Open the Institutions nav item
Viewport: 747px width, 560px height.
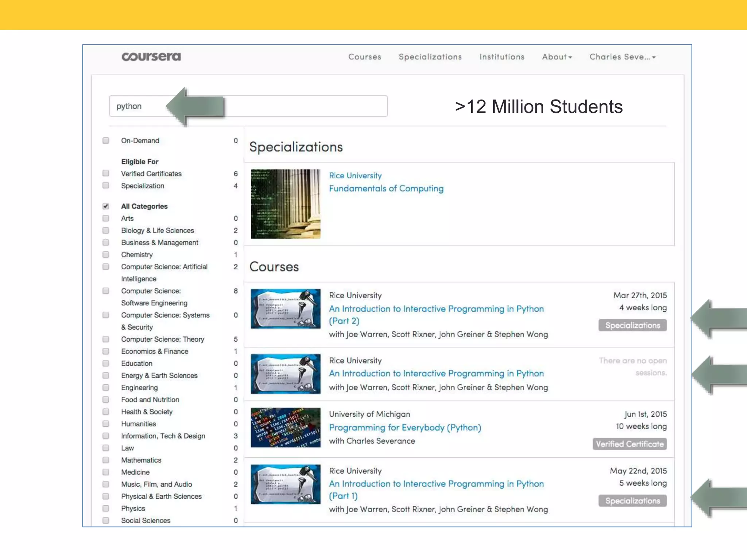click(502, 57)
